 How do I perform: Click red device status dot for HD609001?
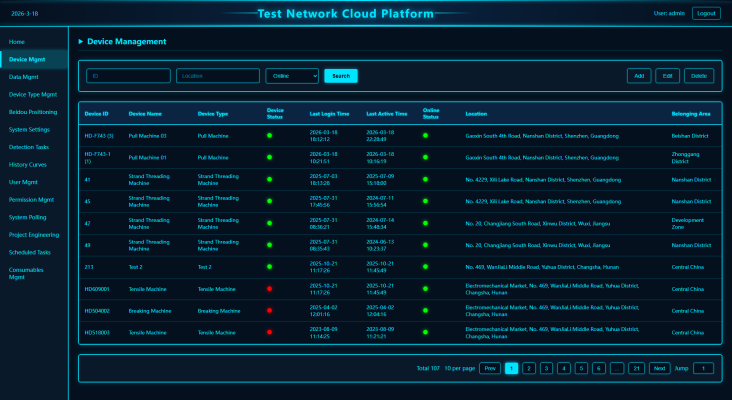(269, 288)
